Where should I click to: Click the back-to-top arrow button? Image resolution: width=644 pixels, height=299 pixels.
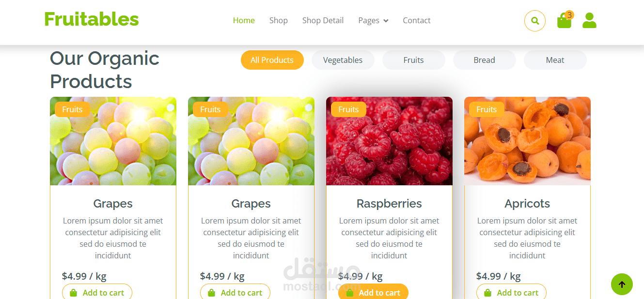tap(622, 284)
